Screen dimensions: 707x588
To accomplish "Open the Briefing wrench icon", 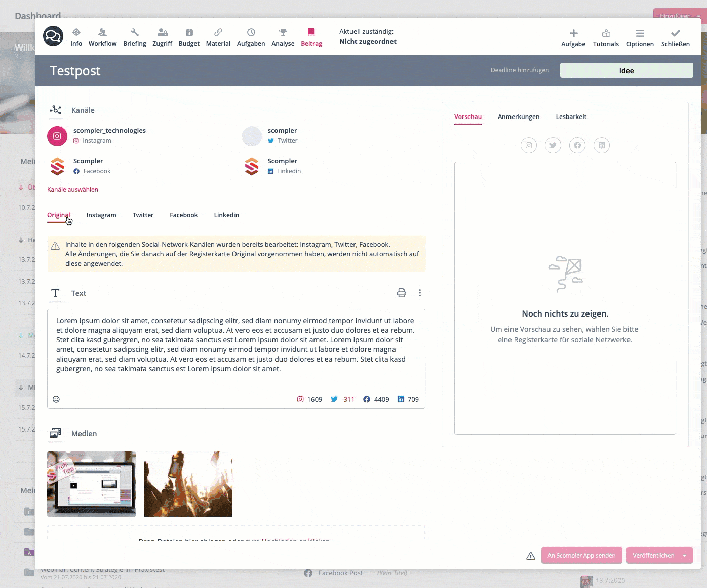I will tap(134, 33).
